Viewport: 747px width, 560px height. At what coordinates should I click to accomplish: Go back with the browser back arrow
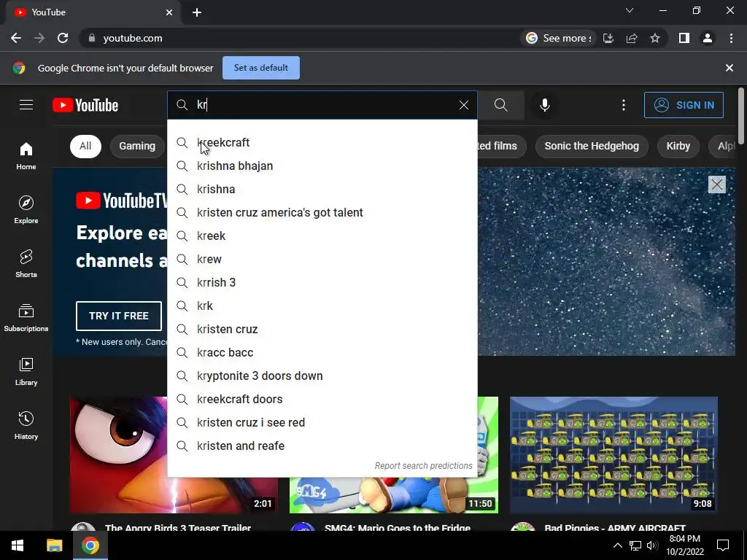click(x=16, y=38)
